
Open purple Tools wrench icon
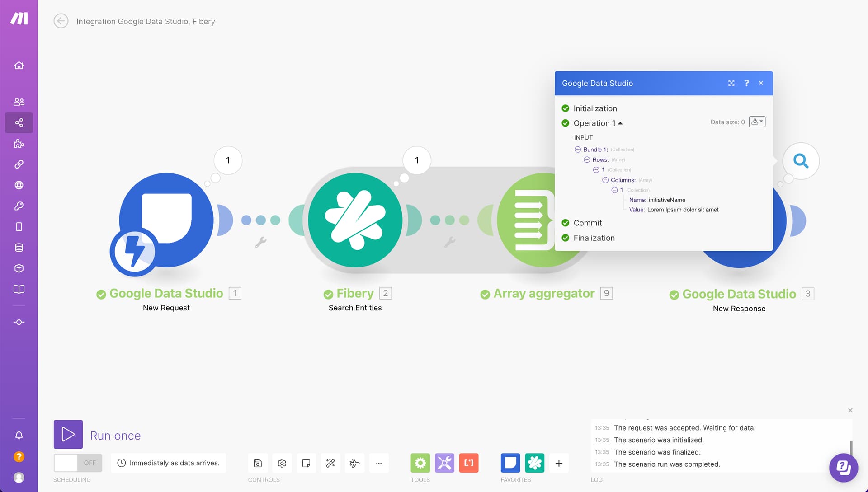[444, 463]
